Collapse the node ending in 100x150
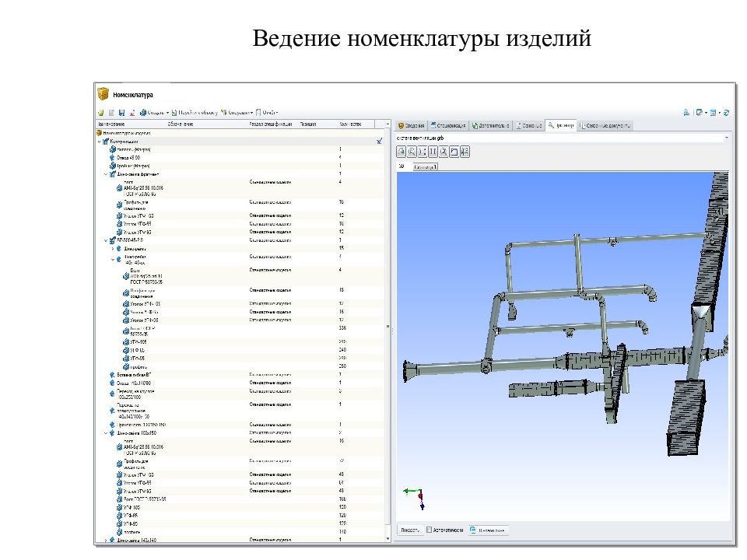The height and width of the screenshot is (560, 747). 106,433
